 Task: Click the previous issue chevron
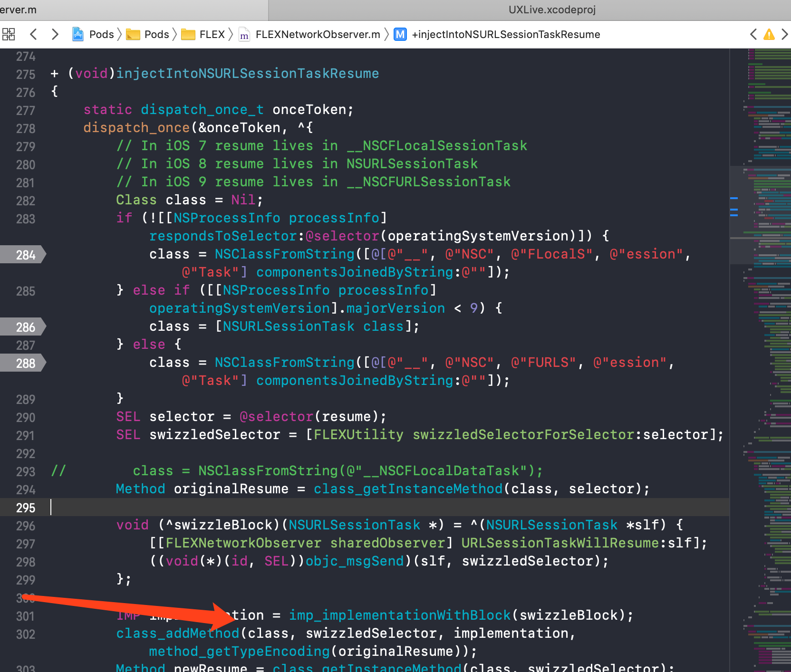point(752,34)
